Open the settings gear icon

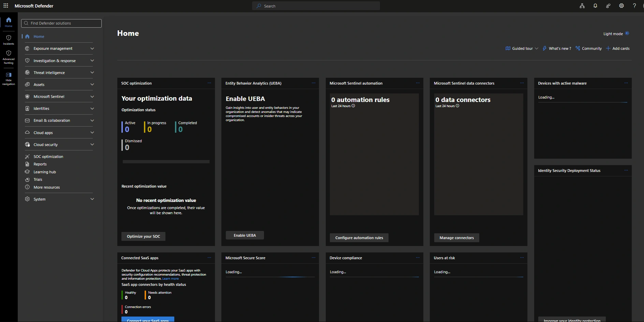tap(621, 6)
